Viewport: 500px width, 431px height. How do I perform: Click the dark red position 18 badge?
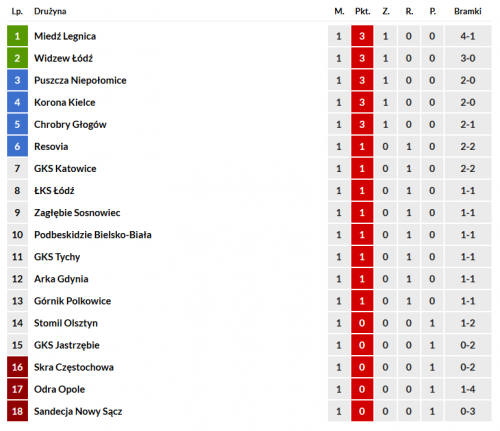(17, 411)
